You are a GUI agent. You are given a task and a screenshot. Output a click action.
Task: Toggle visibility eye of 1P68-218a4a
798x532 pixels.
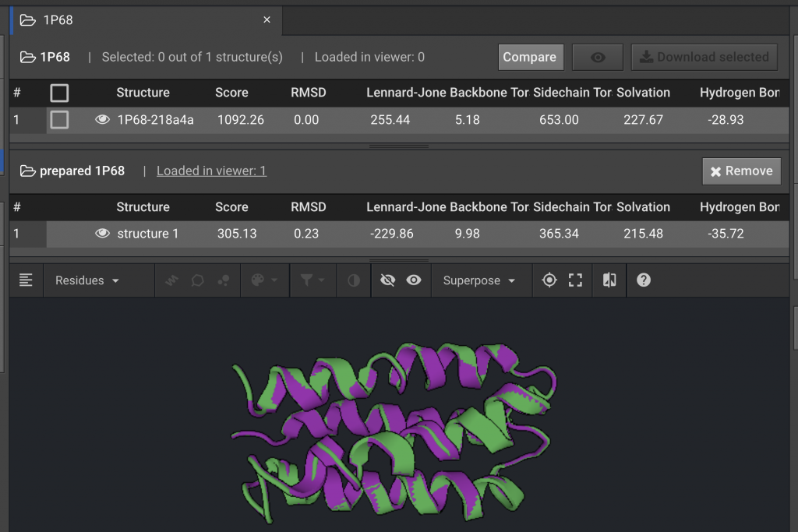pyautogui.click(x=102, y=119)
